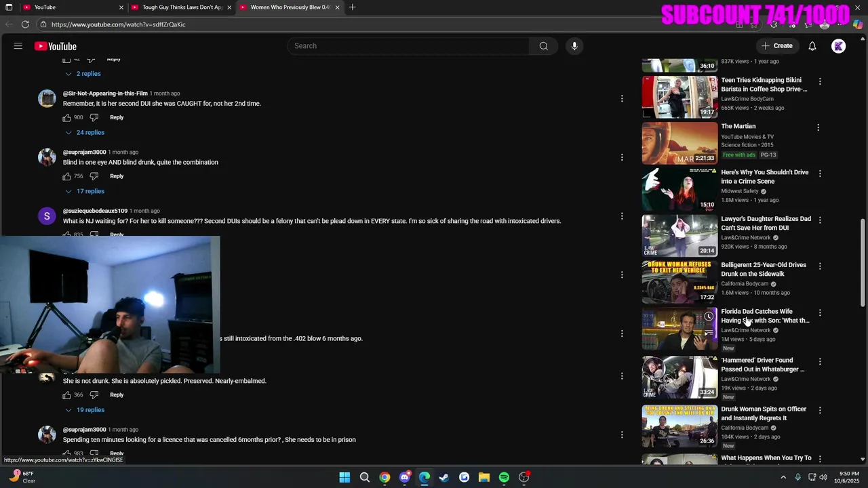Open taskbar weather widget showing 68°F
Screen dimensions: 868x488
pos(22,477)
